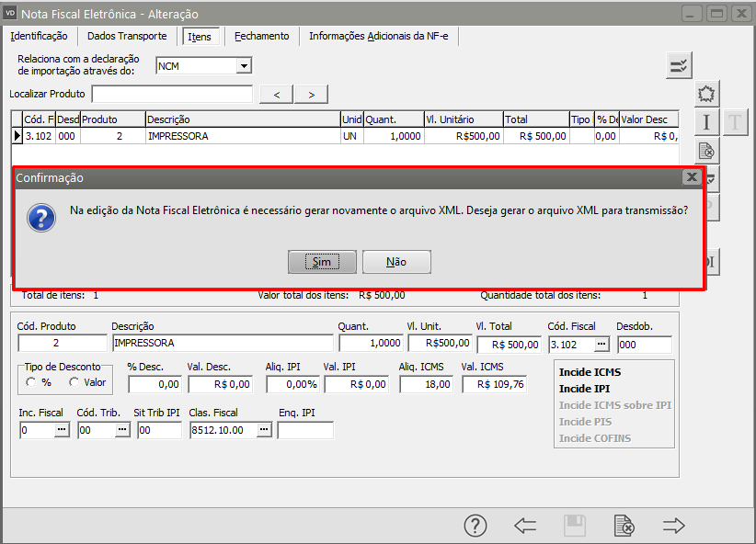The height and width of the screenshot is (544, 756).
Task: Close the Confirmação dialog
Action: coord(692,176)
